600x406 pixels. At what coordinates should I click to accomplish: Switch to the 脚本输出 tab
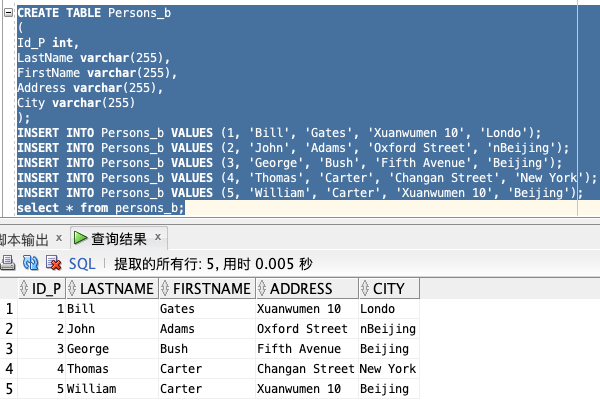click(24, 240)
